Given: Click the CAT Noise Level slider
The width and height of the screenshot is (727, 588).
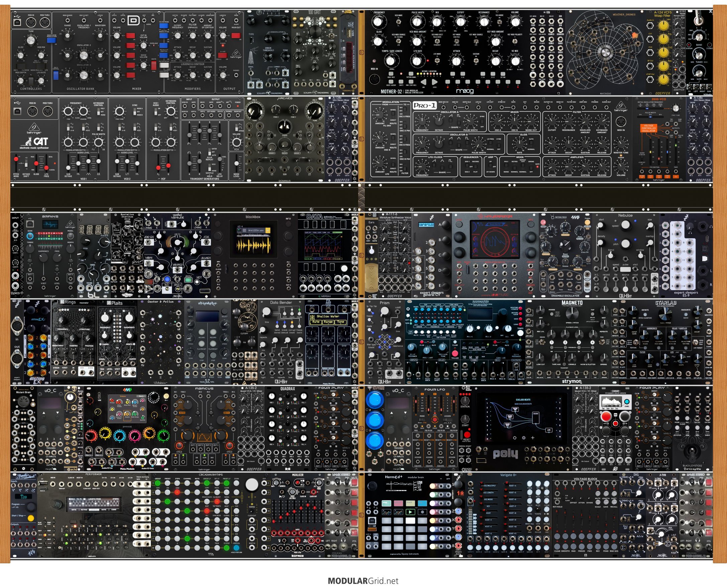Looking at the screenshot, I should [x=236, y=163].
